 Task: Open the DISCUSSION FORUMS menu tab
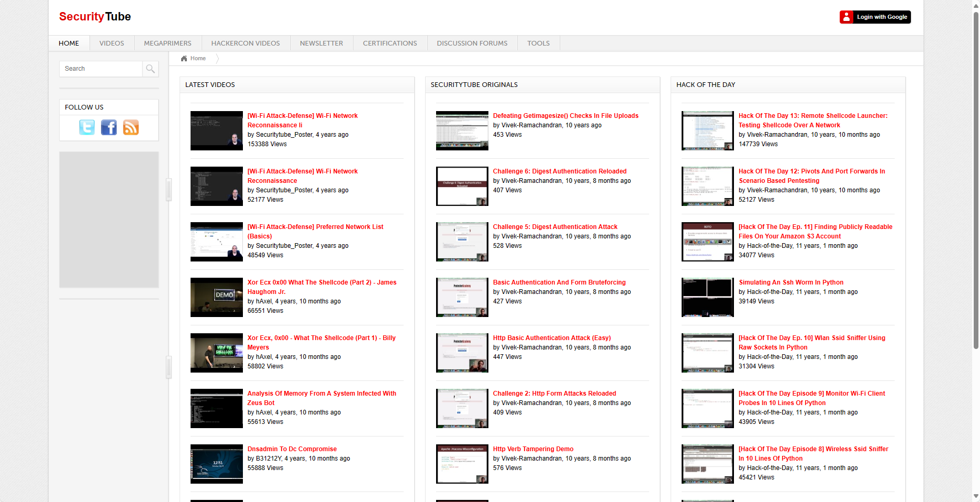coord(472,43)
